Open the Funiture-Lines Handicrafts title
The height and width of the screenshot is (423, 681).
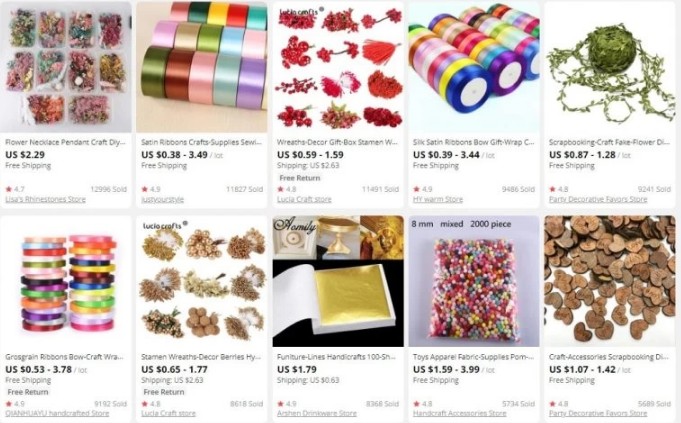tap(337, 357)
